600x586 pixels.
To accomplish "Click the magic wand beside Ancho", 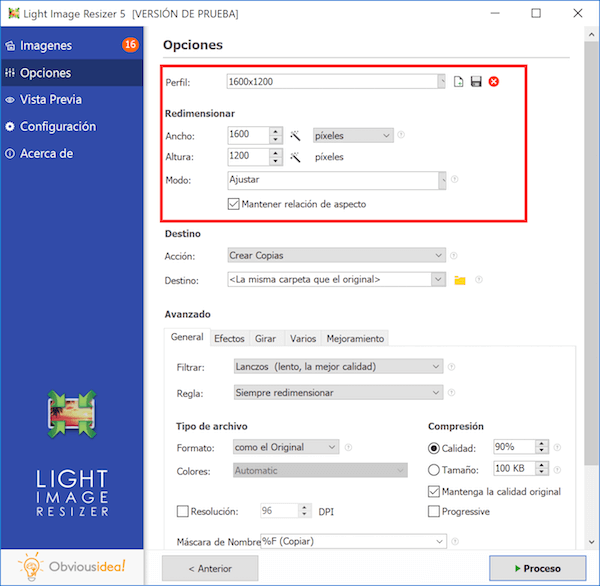I will [x=295, y=135].
